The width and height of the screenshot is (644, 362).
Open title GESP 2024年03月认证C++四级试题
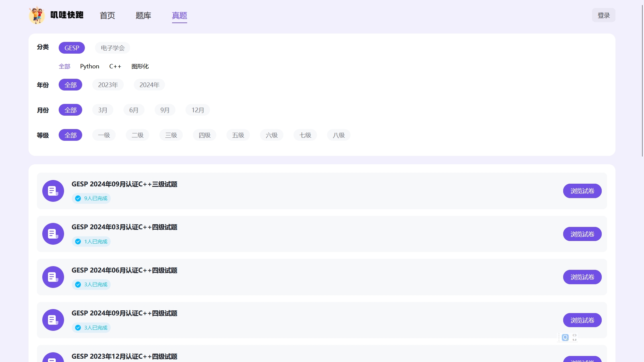coord(124,227)
